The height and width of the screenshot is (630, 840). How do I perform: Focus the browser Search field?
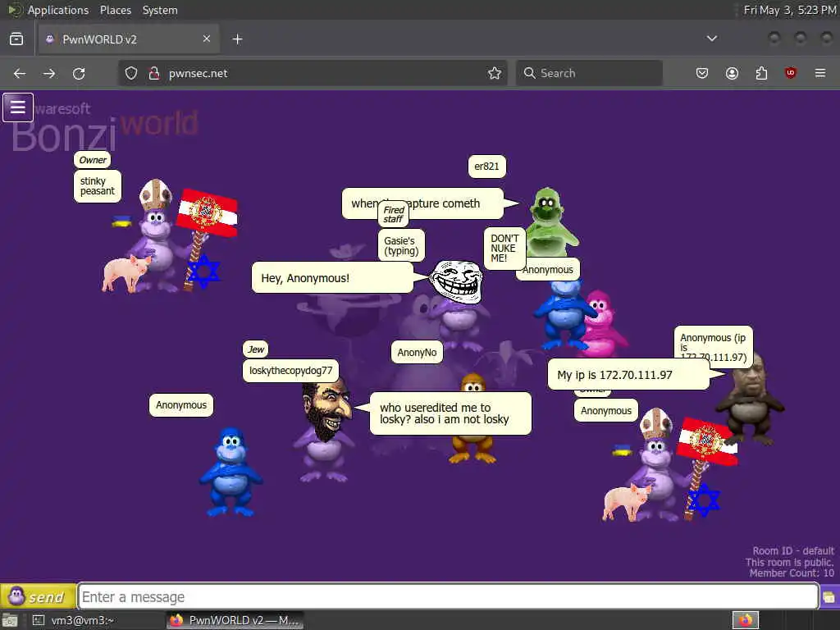[589, 73]
